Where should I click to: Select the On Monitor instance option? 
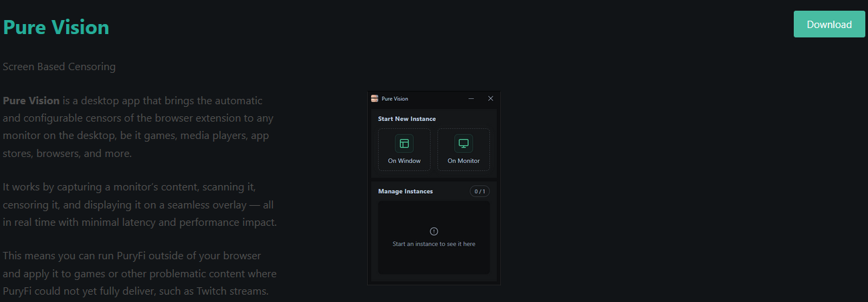(463, 150)
